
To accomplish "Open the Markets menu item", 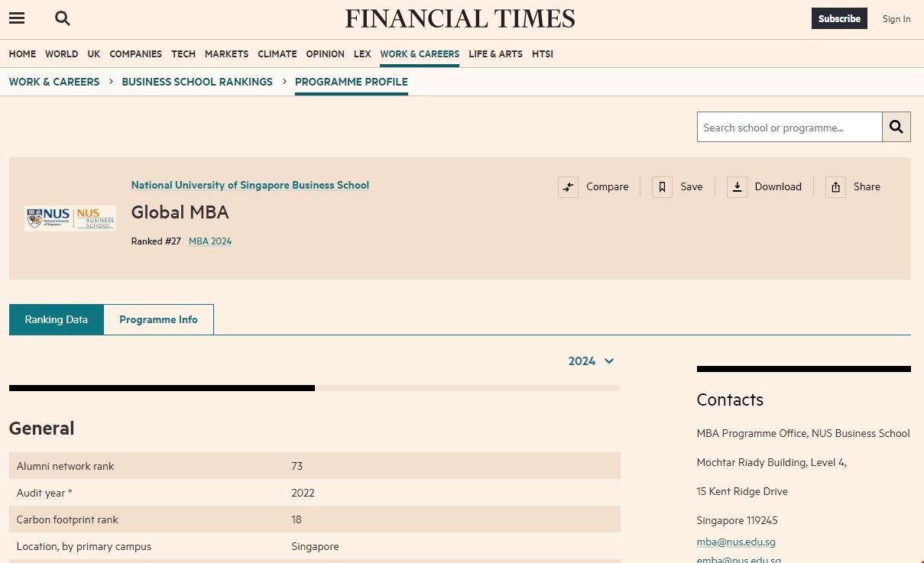I will [226, 54].
